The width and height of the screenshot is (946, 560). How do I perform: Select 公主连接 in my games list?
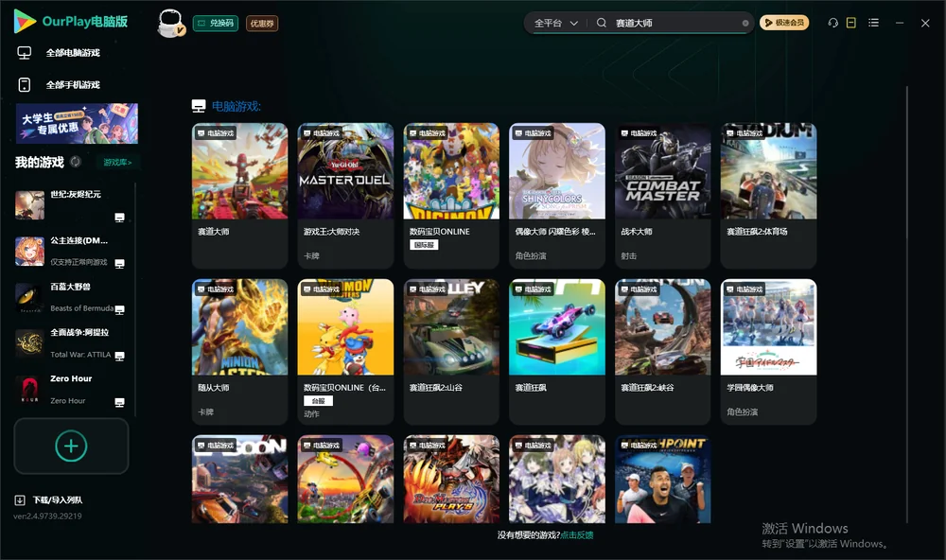pos(71,252)
